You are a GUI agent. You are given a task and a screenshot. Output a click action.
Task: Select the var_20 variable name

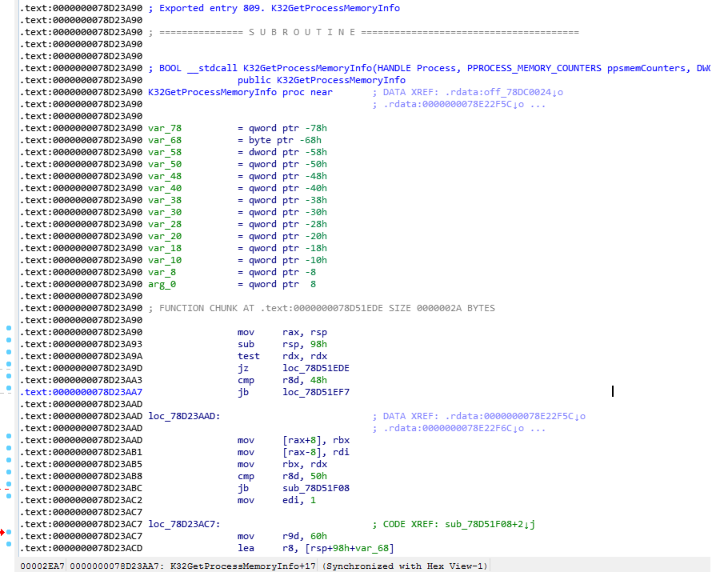click(x=165, y=236)
